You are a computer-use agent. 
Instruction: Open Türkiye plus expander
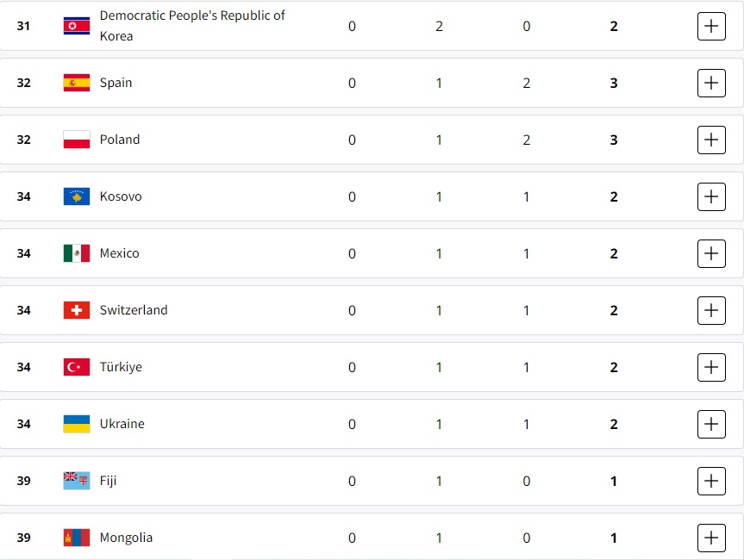711,368
